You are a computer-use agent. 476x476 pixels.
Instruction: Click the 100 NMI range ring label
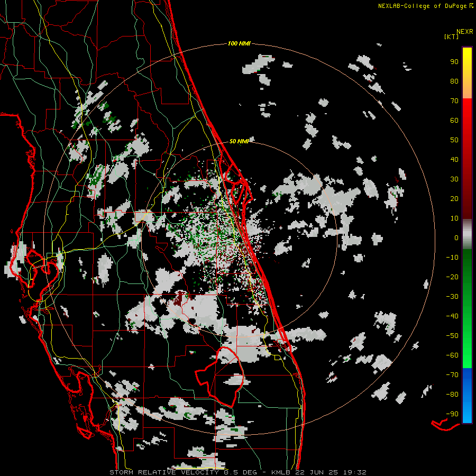(239, 44)
